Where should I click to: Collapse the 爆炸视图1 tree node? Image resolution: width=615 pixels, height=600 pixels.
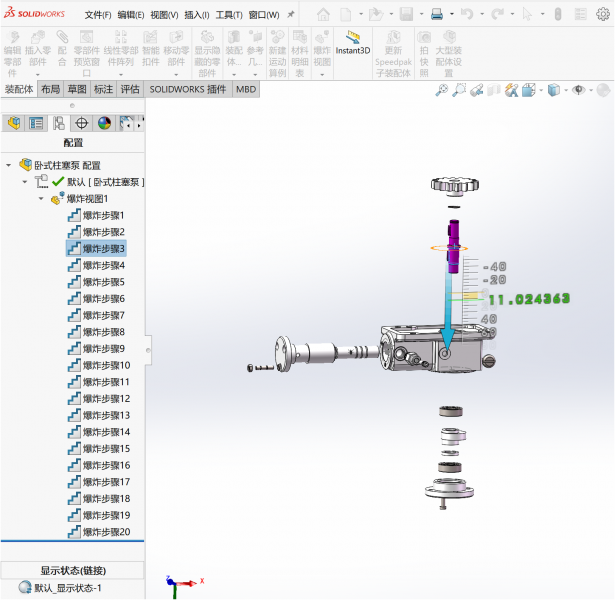(x=42, y=199)
